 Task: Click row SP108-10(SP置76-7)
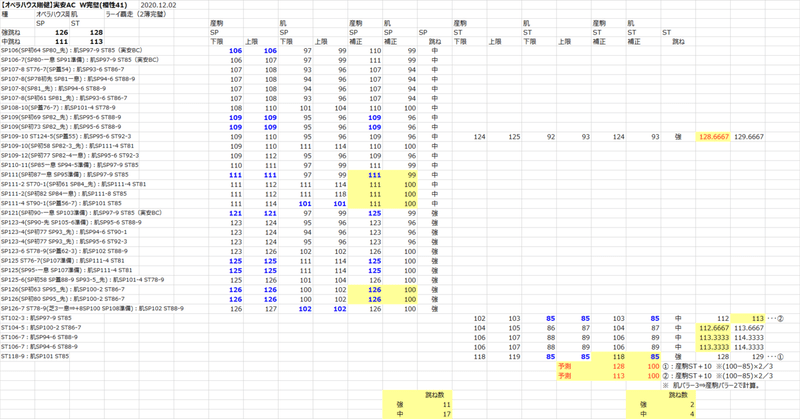58,108
